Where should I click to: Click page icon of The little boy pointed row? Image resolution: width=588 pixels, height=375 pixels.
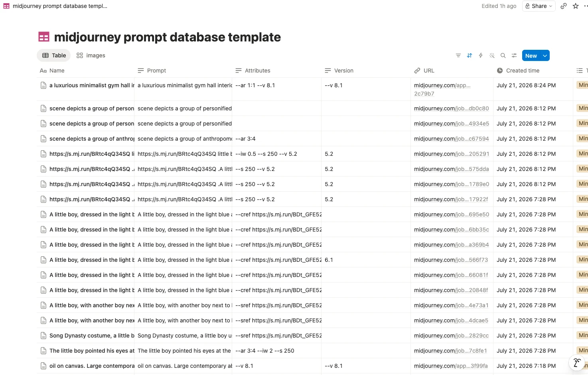tap(43, 351)
